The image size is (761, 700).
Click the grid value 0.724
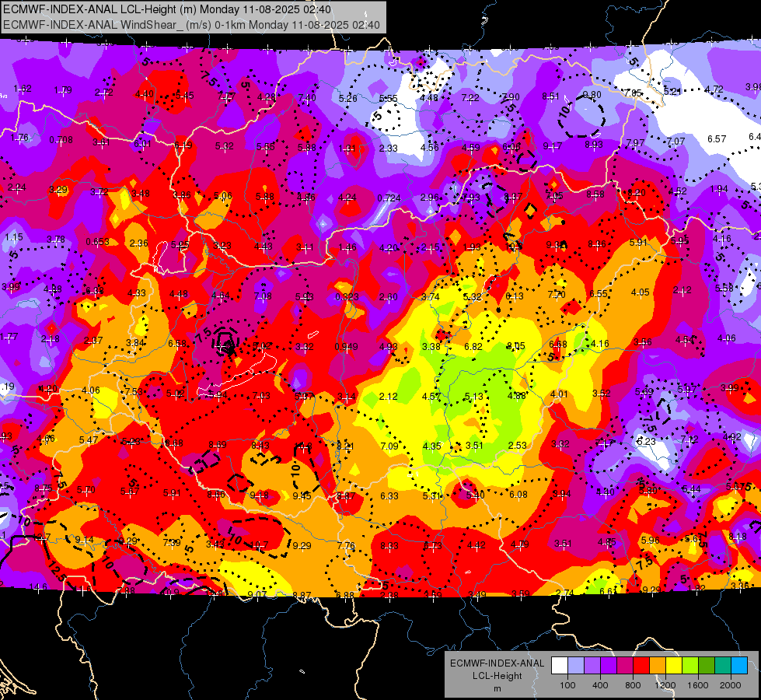[x=389, y=198]
